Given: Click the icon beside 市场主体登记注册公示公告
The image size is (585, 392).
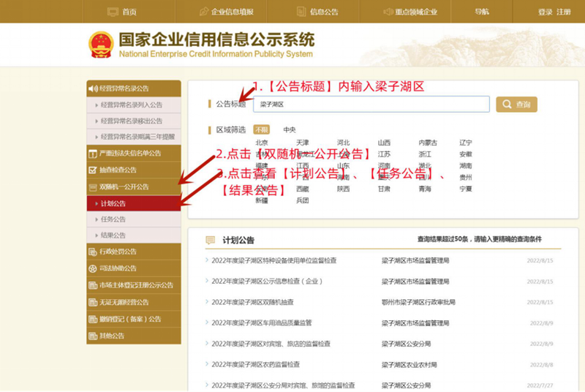Looking at the screenshot, I should click(93, 285).
